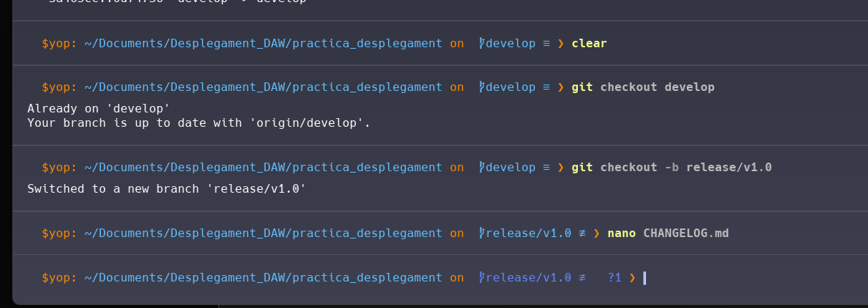
Task: Click the orange prompt arrow before nano
Action: pyautogui.click(x=597, y=233)
